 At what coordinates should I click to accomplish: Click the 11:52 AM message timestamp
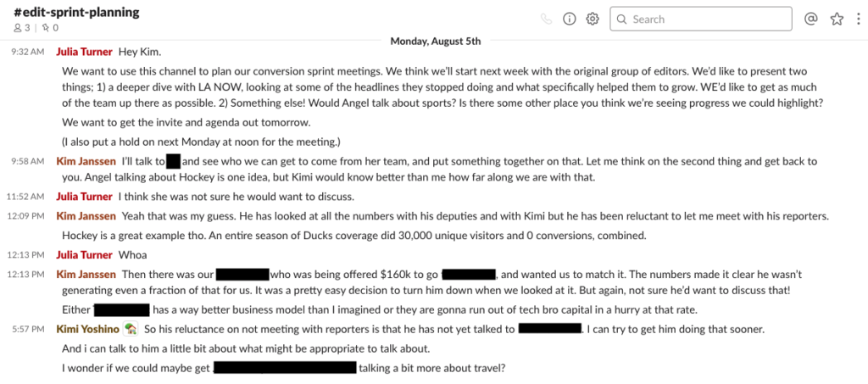pos(27,197)
